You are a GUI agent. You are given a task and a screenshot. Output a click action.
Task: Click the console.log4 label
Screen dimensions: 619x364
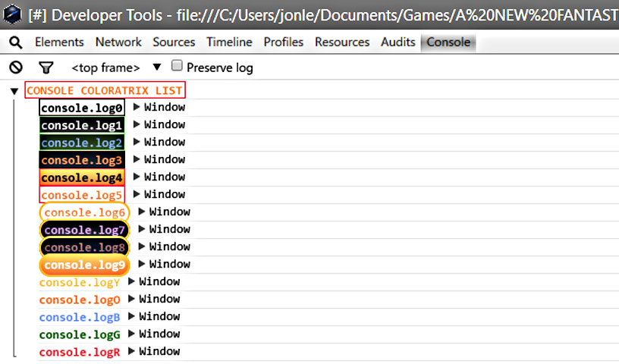point(82,177)
